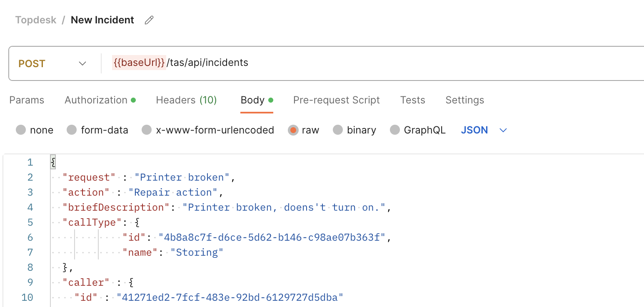Choose the "binary" body format
The width and height of the screenshot is (644, 307).
(338, 130)
